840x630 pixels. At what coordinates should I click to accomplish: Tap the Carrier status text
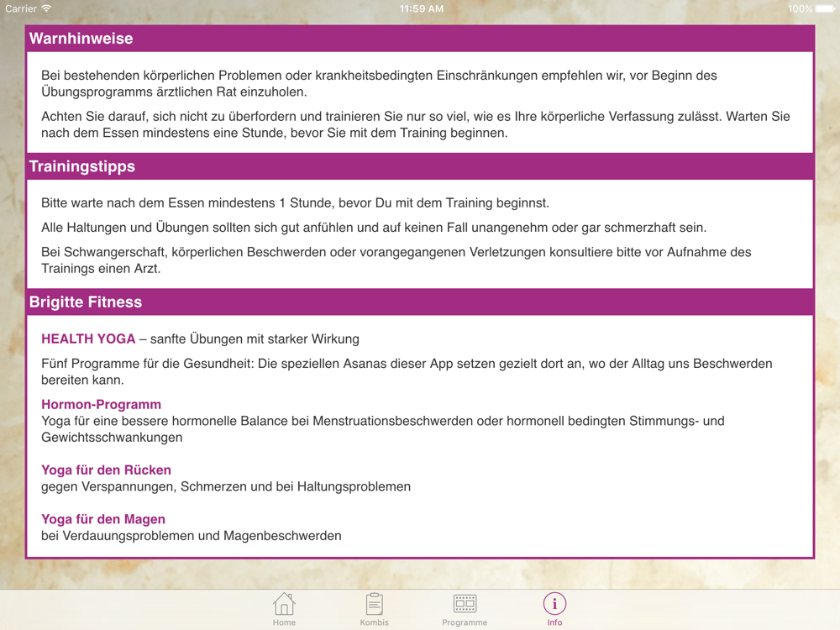(21, 8)
